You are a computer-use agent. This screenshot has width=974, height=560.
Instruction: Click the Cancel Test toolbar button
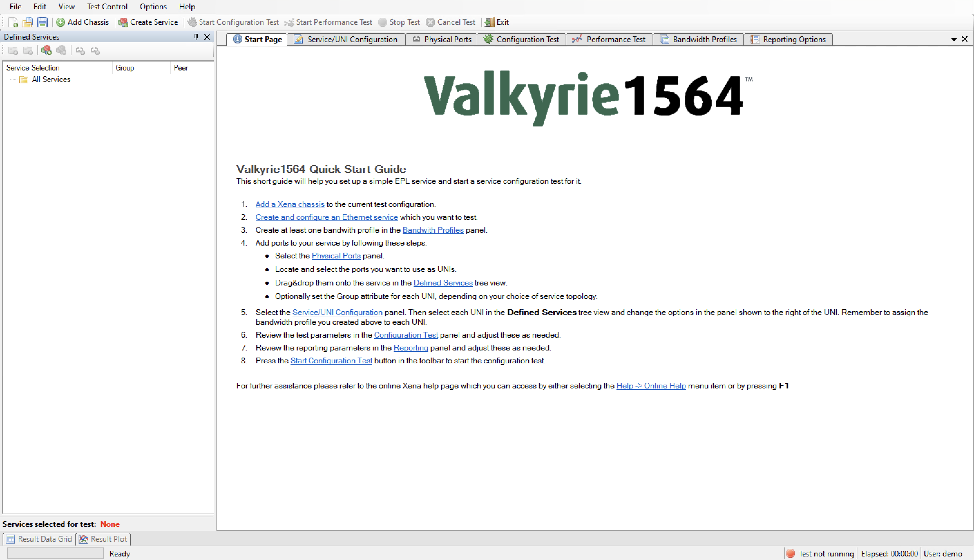pyautogui.click(x=451, y=22)
